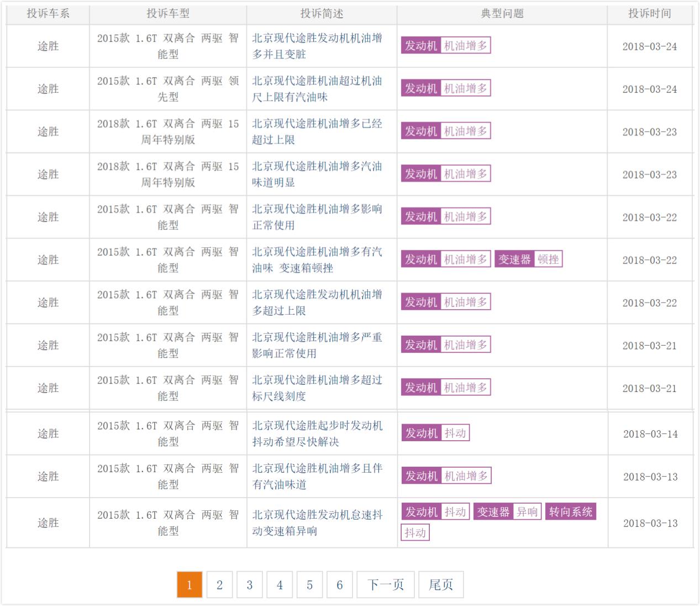This screenshot has height=606, width=700.
Task: Open complaint 北京现代途胜机油增多已经超过上限
Action: pos(317,132)
